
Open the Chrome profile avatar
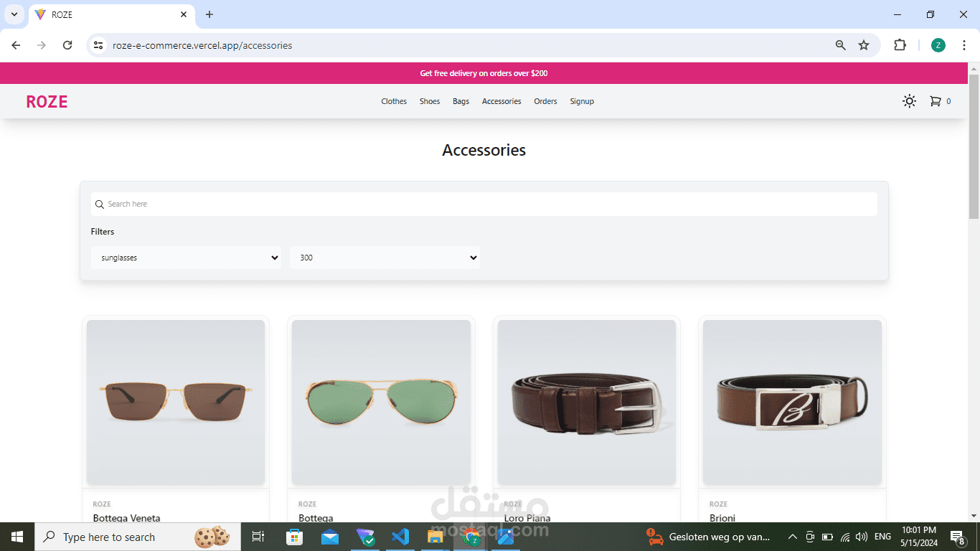(x=938, y=45)
